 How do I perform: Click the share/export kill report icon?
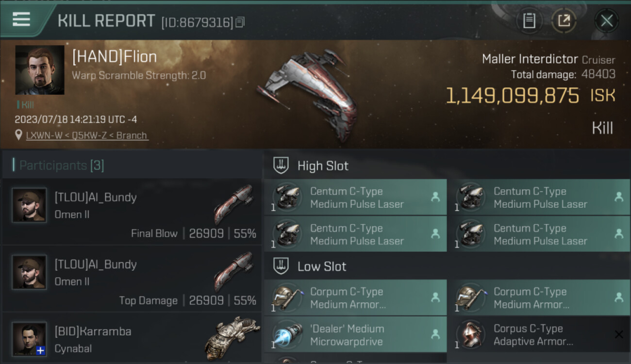(564, 21)
